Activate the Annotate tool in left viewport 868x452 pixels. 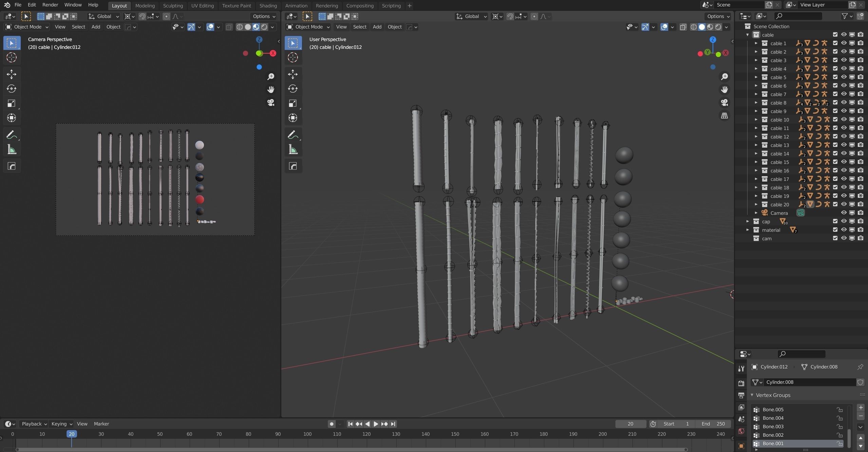pyautogui.click(x=12, y=135)
